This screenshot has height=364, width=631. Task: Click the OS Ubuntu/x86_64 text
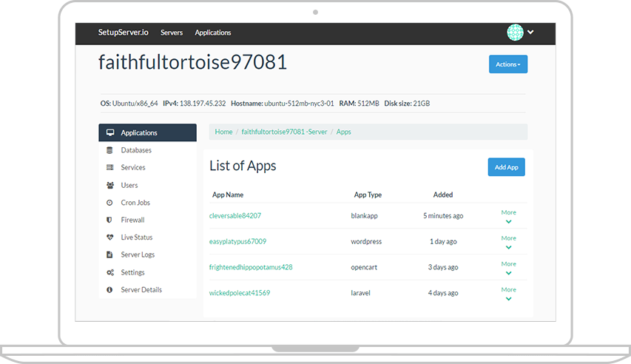[x=129, y=104]
